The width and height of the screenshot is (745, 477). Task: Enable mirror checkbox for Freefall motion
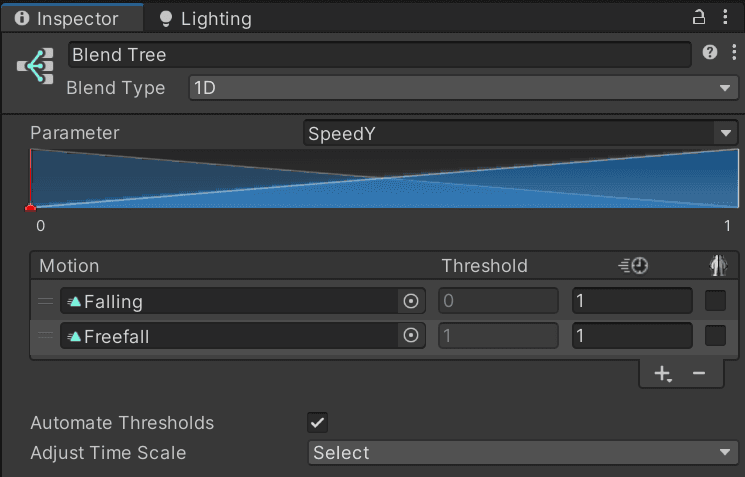click(x=716, y=336)
